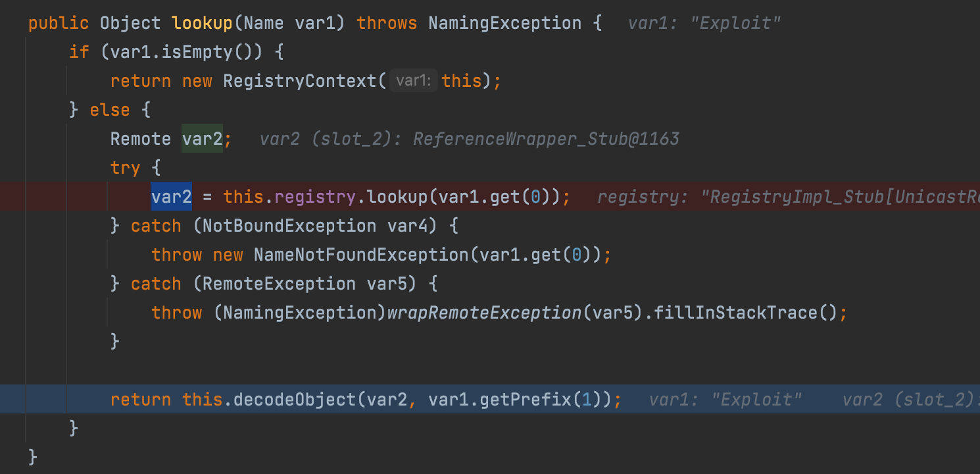Viewport: 980px width, 474px height.
Task: Click the RemoteException class in catch
Action: tap(279, 284)
